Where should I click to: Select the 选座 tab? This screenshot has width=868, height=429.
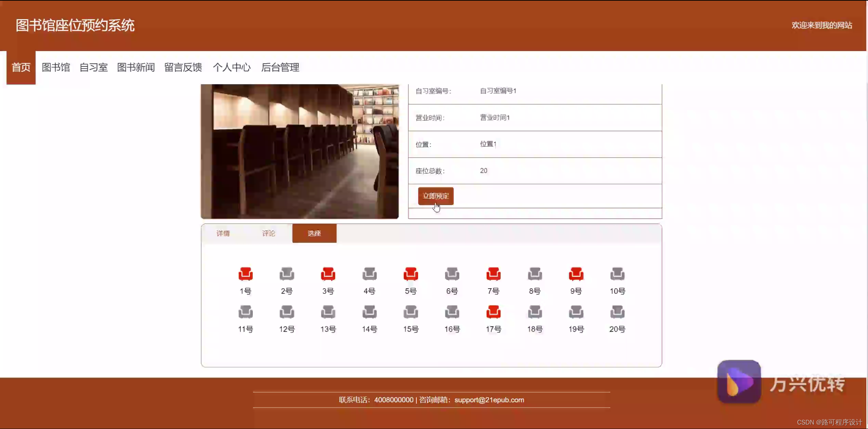[x=314, y=233]
